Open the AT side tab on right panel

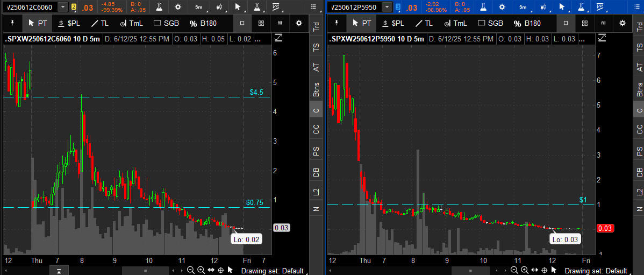click(639, 67)
